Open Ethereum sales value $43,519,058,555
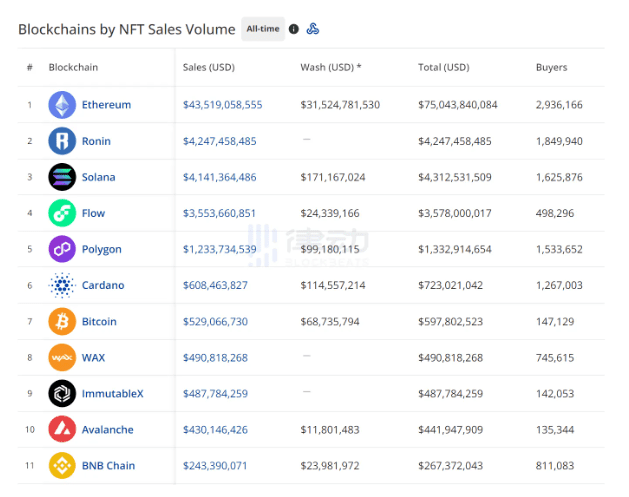 [223, 105]
